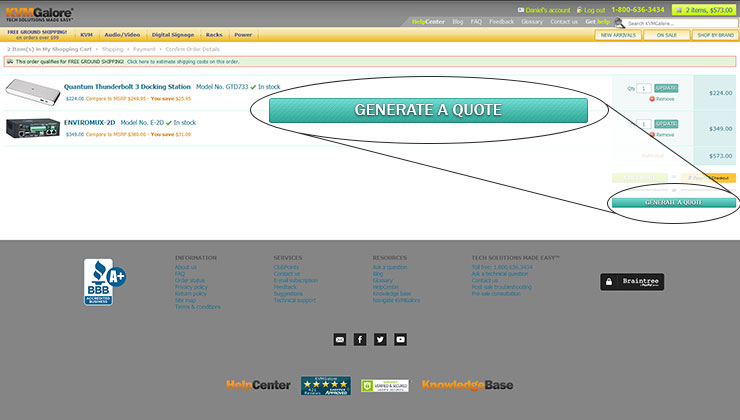Open the Audio/Video category menu

tap(124, 35)
